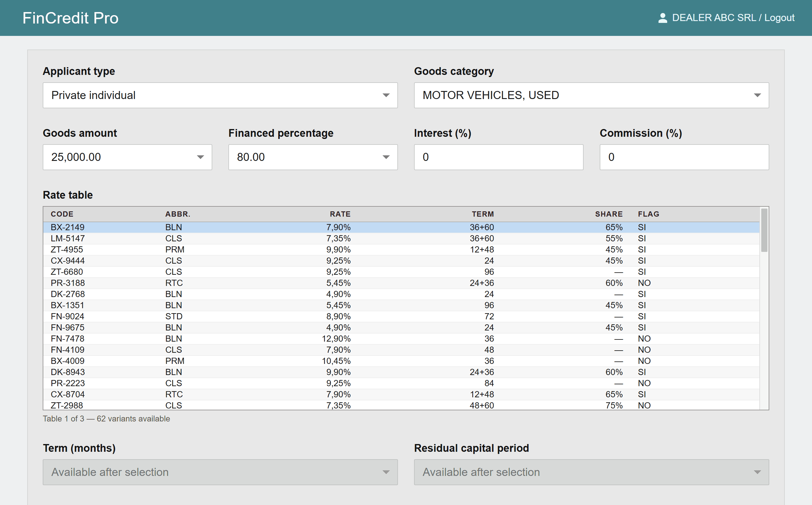This screenshot has height=505, width=812.
Task: Sort by TERM column header
Action: (483, 214)
